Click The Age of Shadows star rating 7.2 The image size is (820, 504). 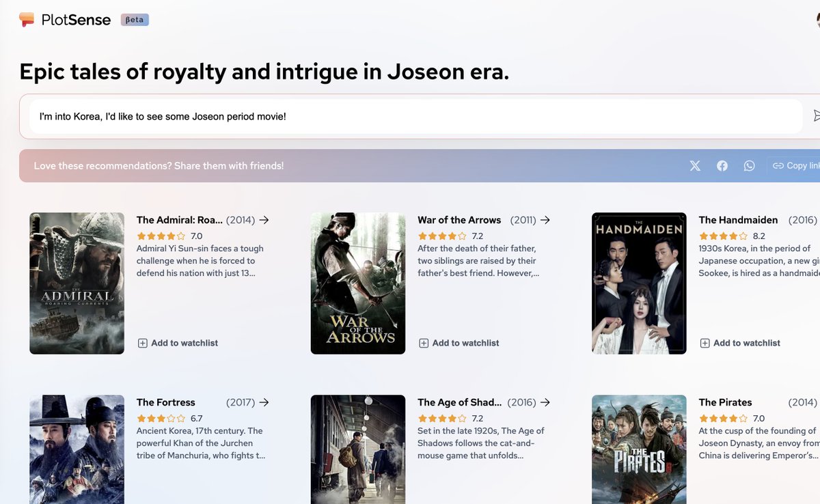click(x=450, y=419)
